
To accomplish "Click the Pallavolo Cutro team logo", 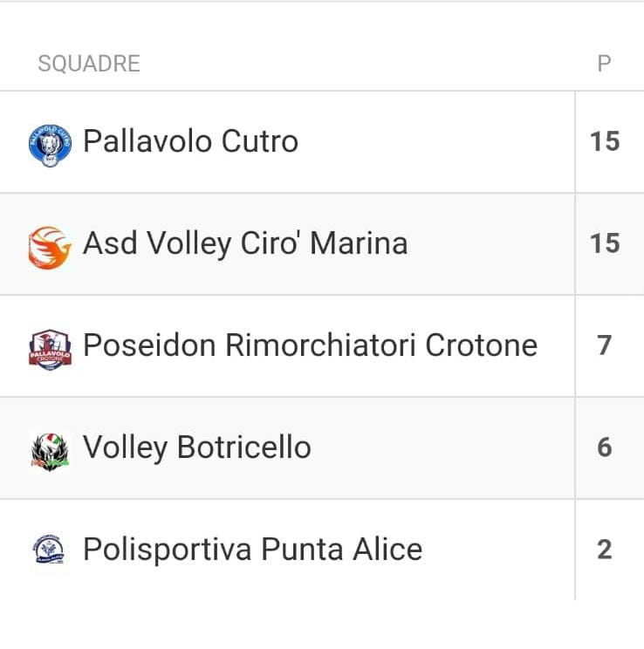I will pyautogui.click(x=50, y=143).
